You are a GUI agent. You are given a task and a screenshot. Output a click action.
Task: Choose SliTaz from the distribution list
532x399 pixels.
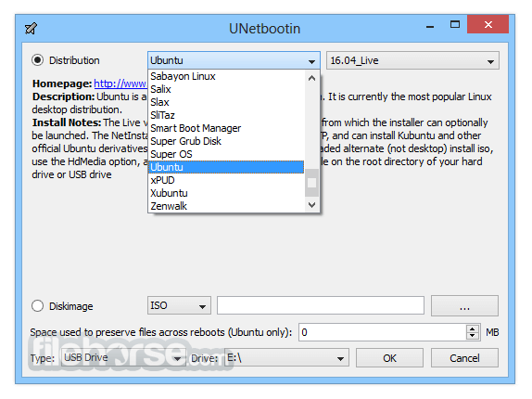pos(226,115)
